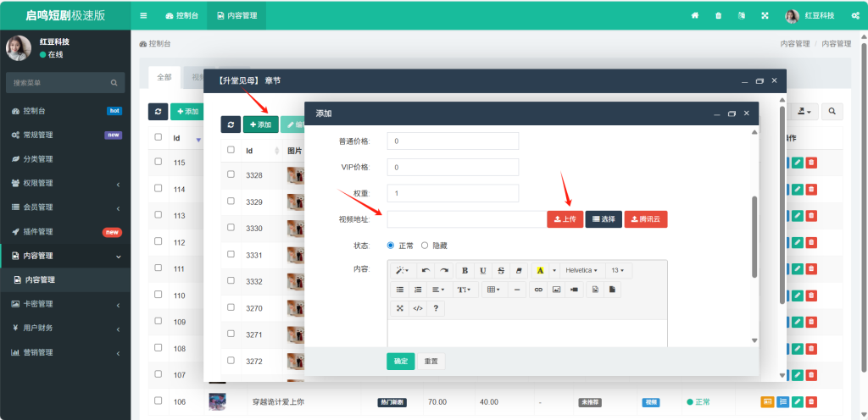Click the 视频地址 input field

[x=466, y=219]
